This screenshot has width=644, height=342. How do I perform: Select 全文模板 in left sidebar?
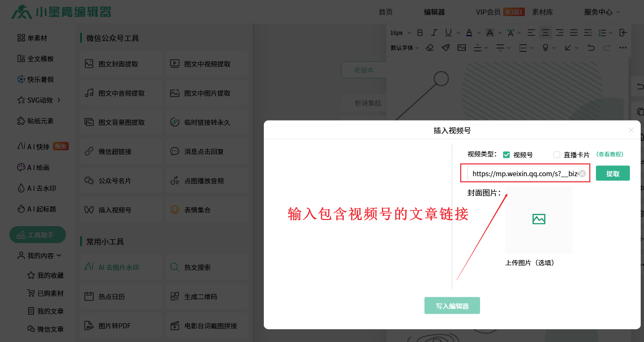(35, 59)
